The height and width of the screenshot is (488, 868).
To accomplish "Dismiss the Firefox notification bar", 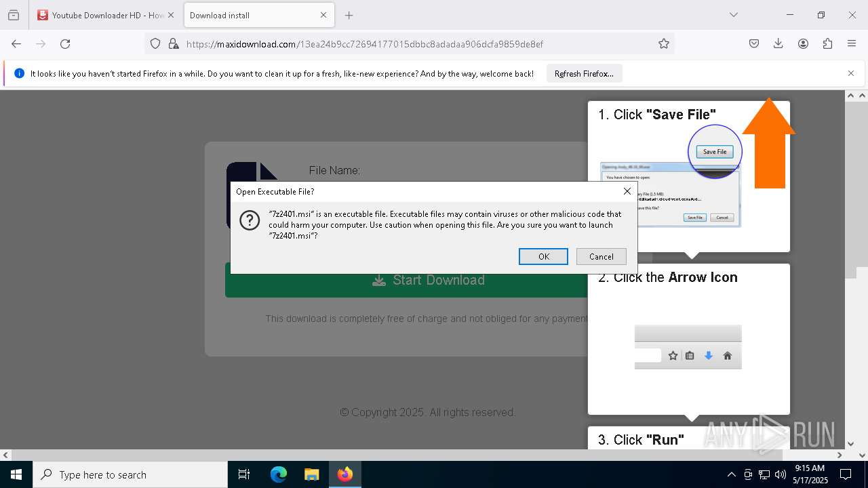I will tap(851, 73).
